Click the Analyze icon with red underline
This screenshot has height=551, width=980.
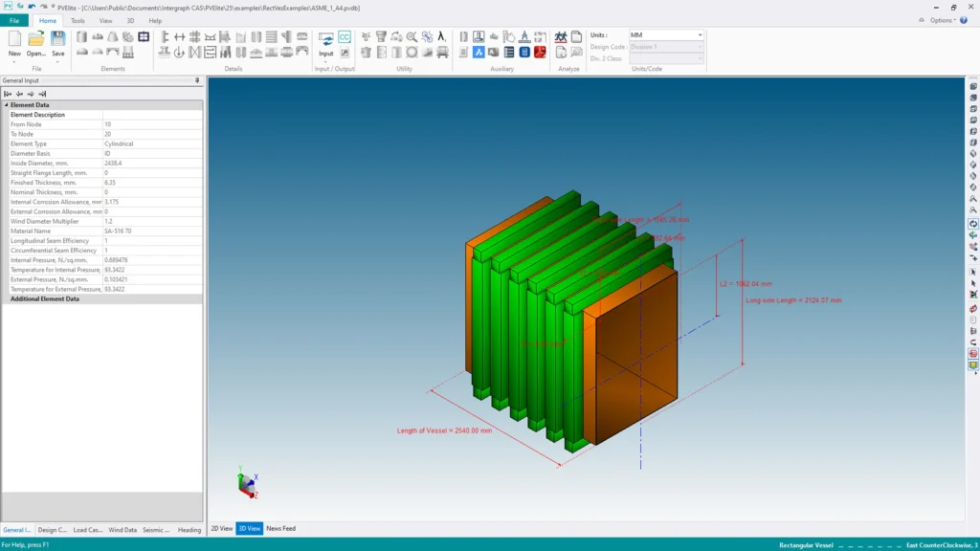pyautogui.click(x=561, y=37)
